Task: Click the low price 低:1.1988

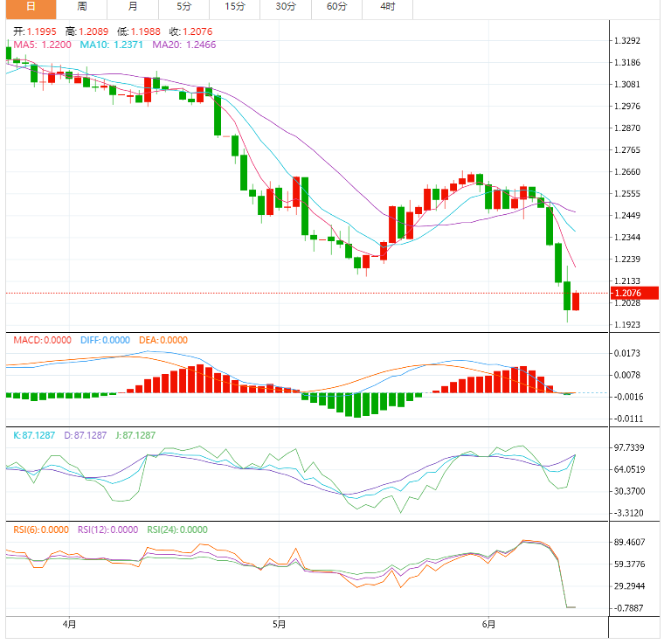Action: (139, 31)
